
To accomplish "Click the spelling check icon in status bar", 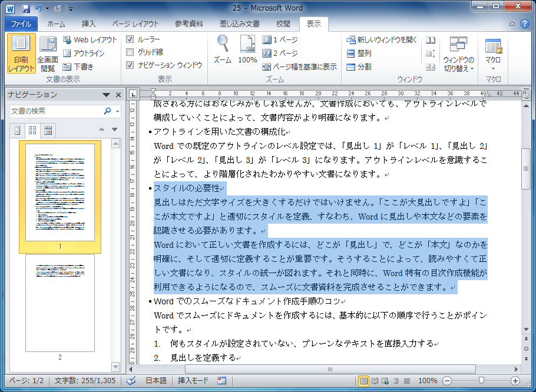I will (x=131, y=380).
